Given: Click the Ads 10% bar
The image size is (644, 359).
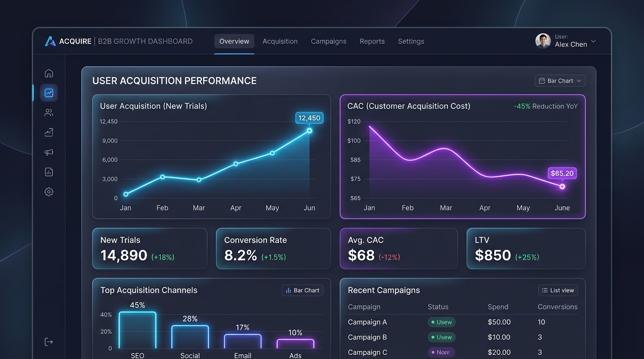Looking at the screenshot, I should (x=295, y=344).
